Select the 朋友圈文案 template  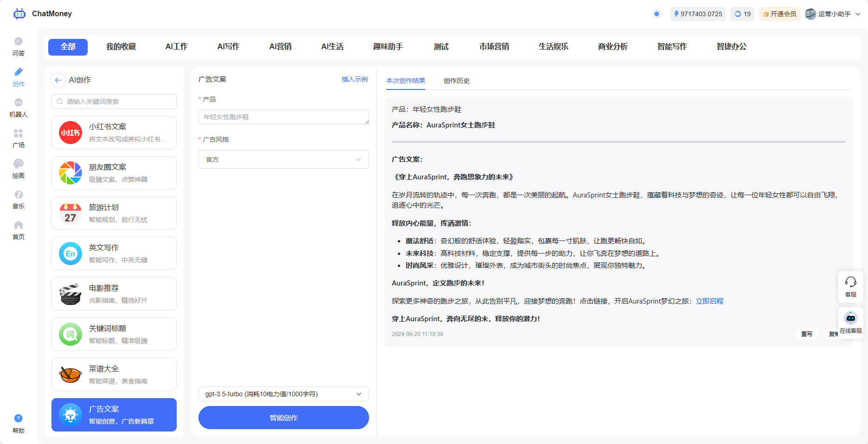coord(114,173)
